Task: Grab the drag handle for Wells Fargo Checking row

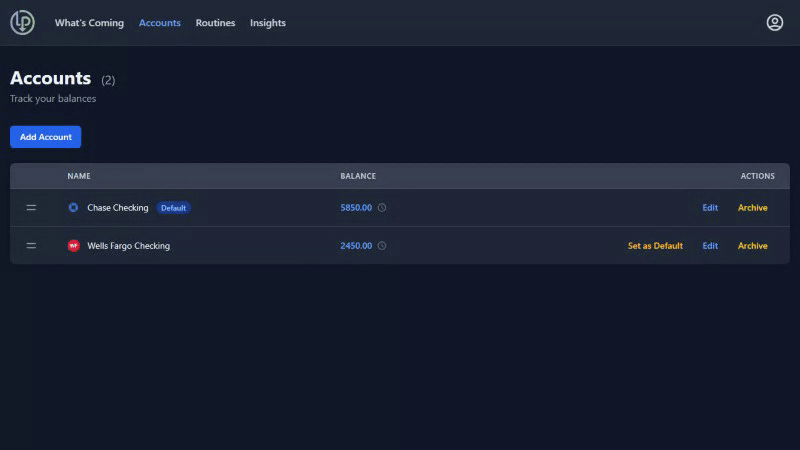Action: coord(31,246)
